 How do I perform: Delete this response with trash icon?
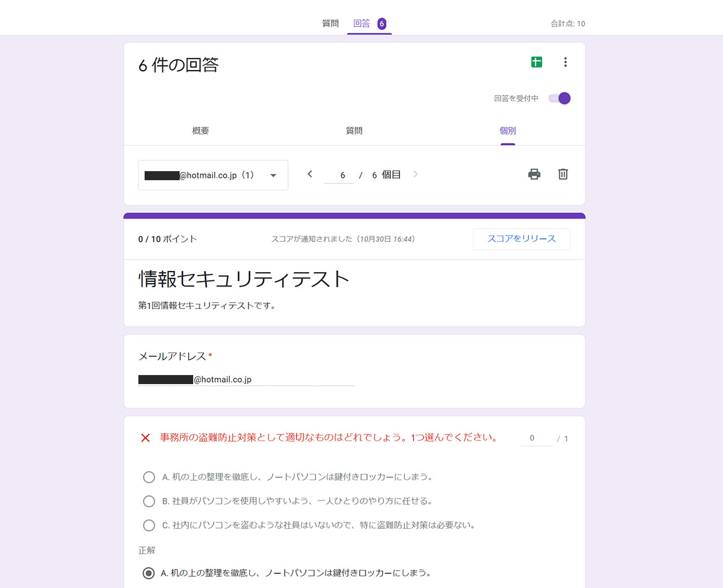[x=563, y=175]
